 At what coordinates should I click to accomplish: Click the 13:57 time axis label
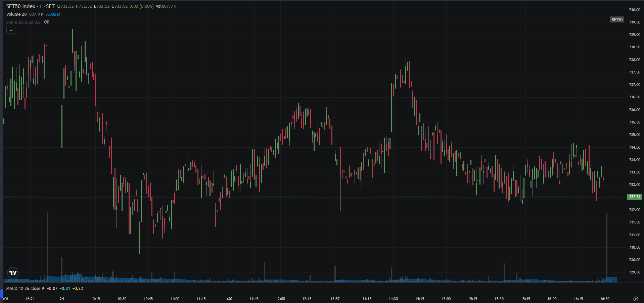[335, 299]
